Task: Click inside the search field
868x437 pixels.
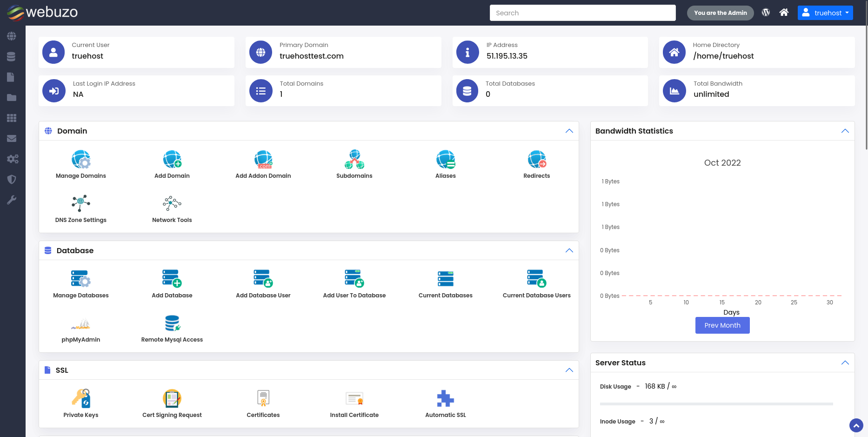Action: pos(582,13)
